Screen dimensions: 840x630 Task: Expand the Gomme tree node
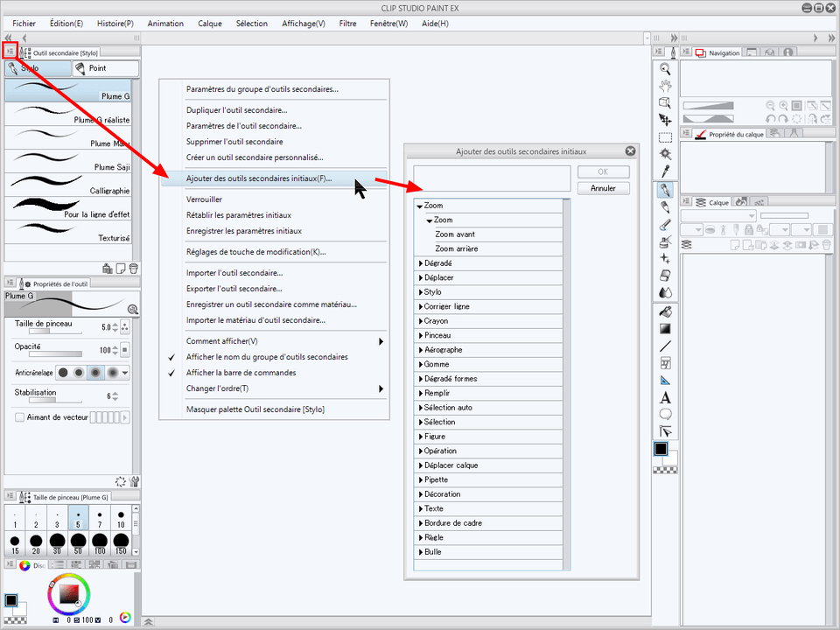pos(421,364)
